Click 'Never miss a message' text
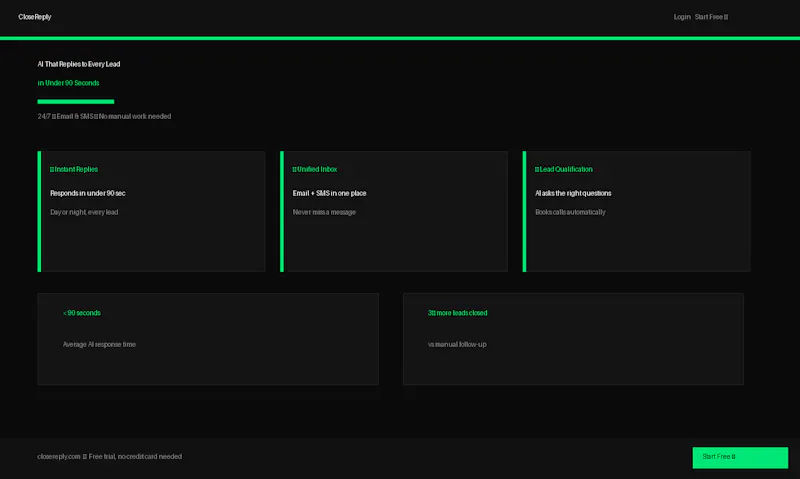 click(x=324, y=212)
